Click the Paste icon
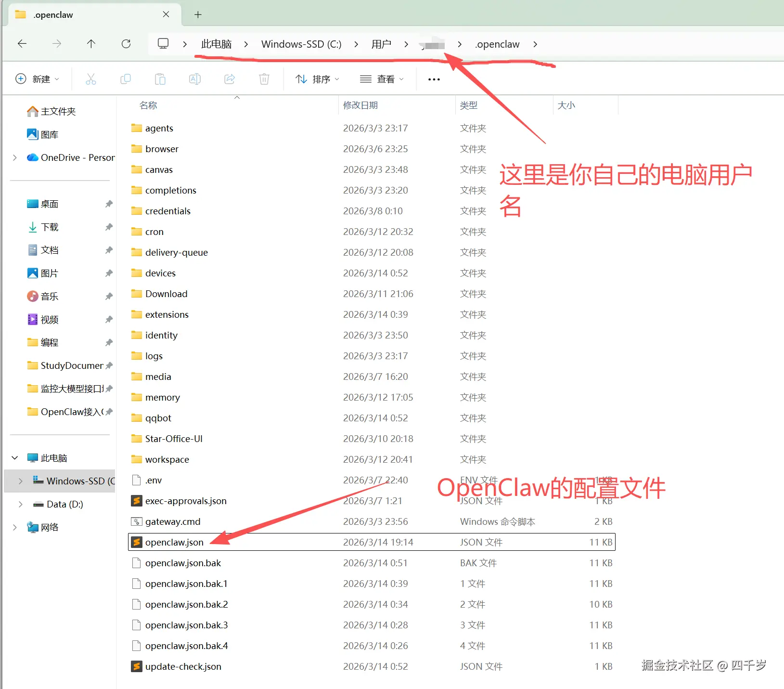 (160, 78)
